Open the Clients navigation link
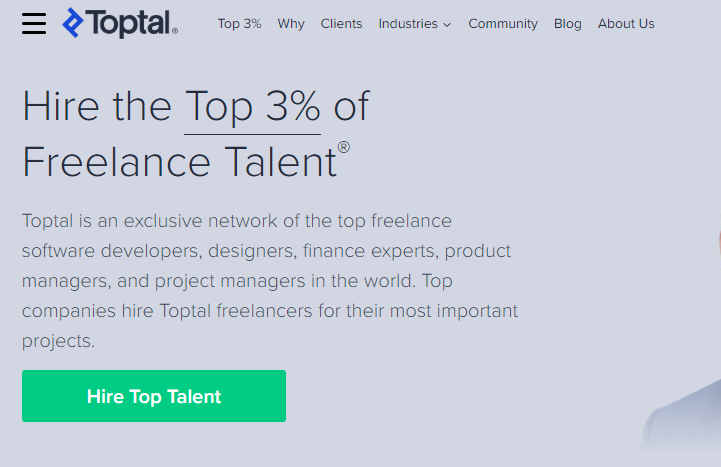 coord(342,24)
